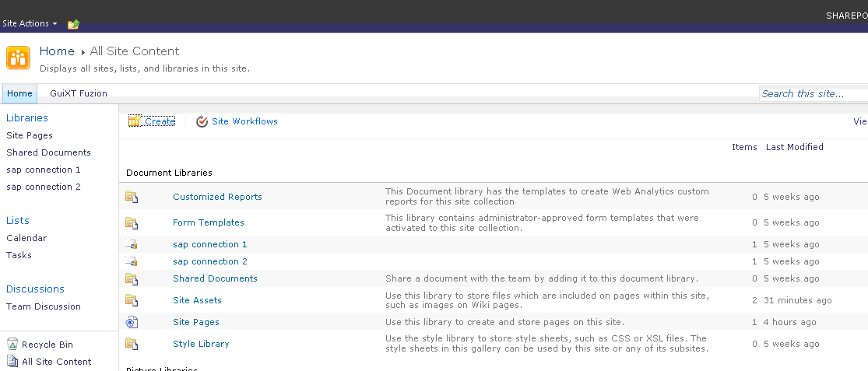Viewport: 868px width, 371px height.
Task: Open the Discussions heading in sidebar
Action: click(36, 289)
